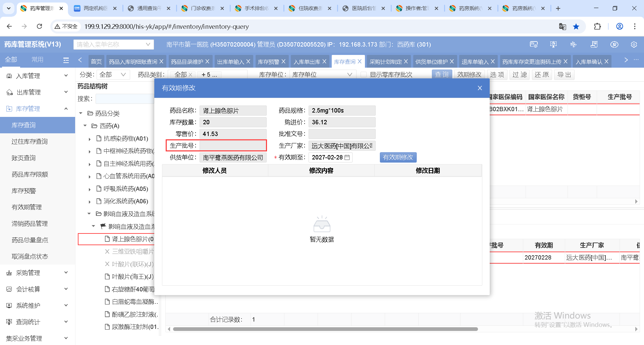644x345 pixels.
Task: Open the presentation chart icon in the header
Action: point(553,45)
